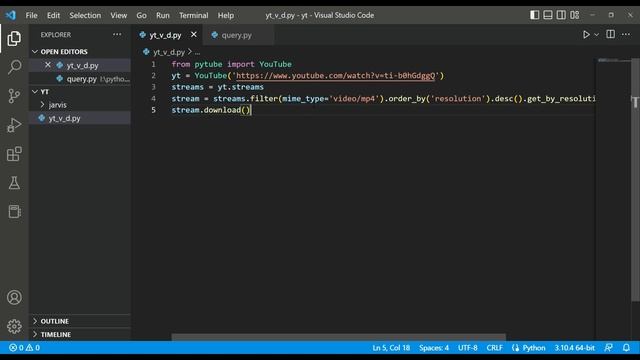This screenshot has width=640, height=360.
Task: Select interpreter 3.10.4 64-bit
Action: pyautogui.click(x=574, y=348)
